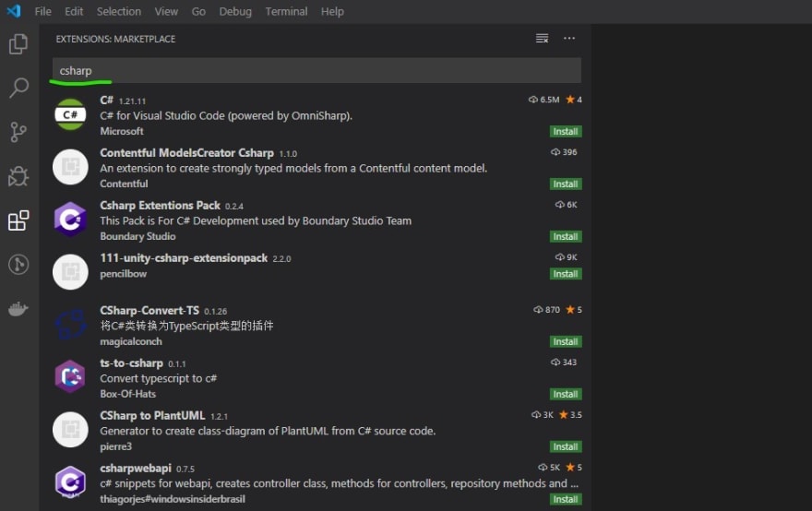Open csharpwebapi title

tap(136, 468)
